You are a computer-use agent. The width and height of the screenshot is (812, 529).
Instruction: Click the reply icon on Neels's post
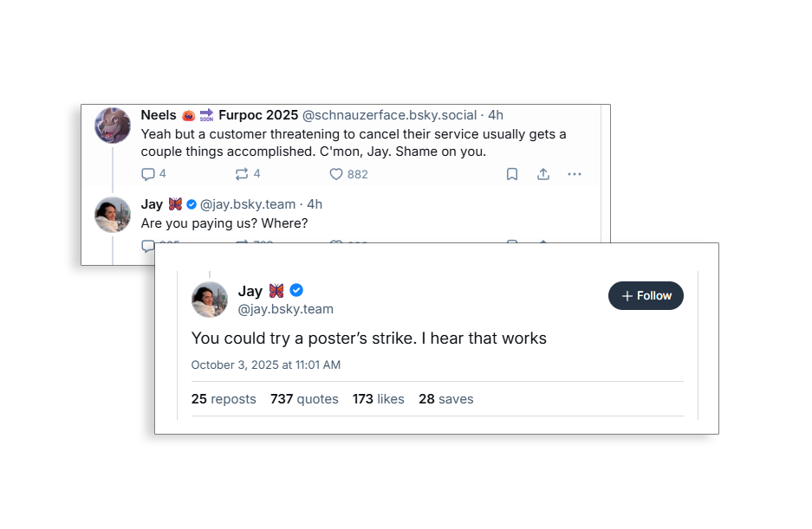[x=148, y=174]
